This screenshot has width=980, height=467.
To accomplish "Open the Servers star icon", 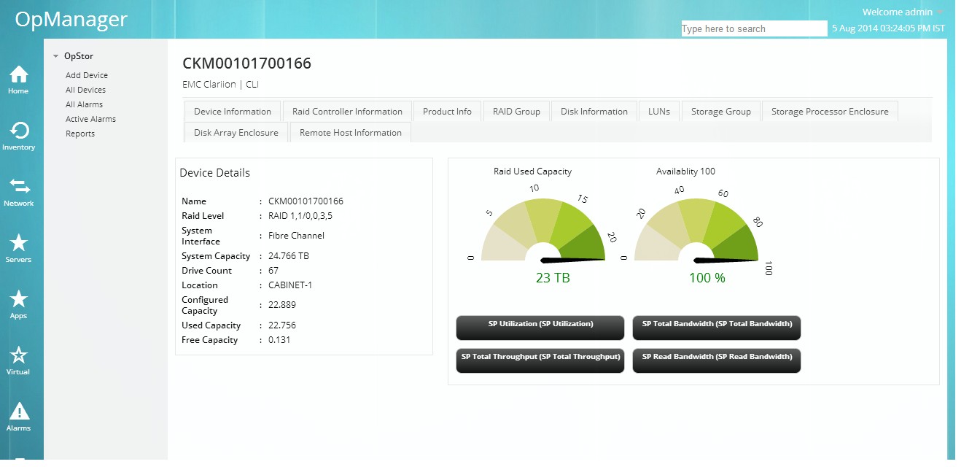I will (x=18, y=243).
